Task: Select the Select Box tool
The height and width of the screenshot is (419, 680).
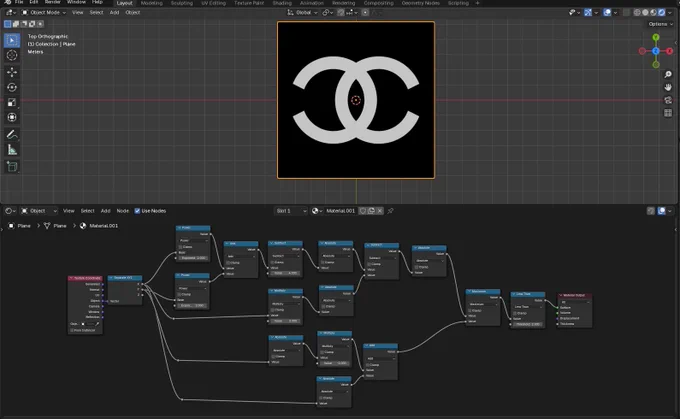Action: click(12, 40)
